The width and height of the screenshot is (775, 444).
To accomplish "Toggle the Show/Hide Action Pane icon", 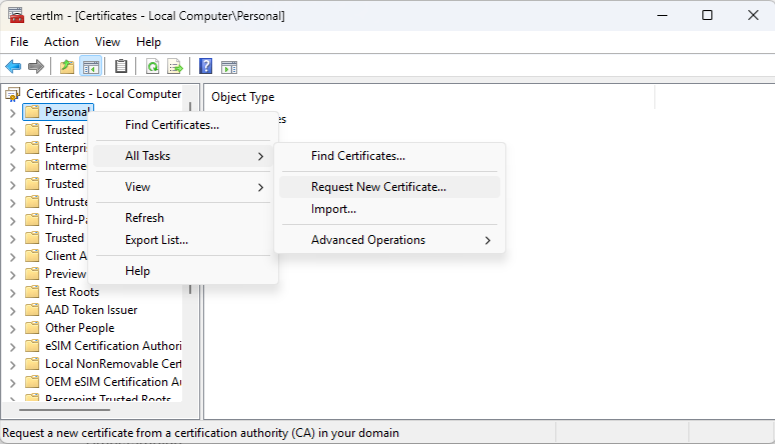I will pyautogui.click(x=229, y=67).
